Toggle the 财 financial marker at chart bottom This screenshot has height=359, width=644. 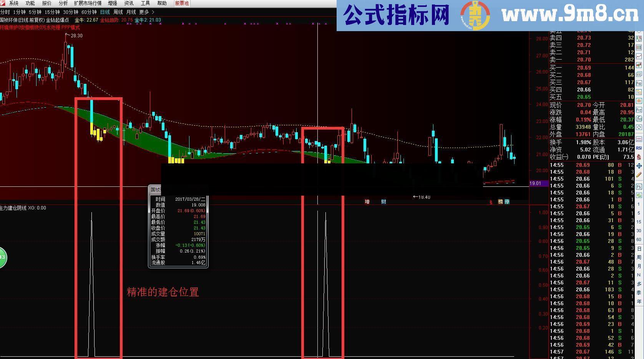[x=384, y=202]
